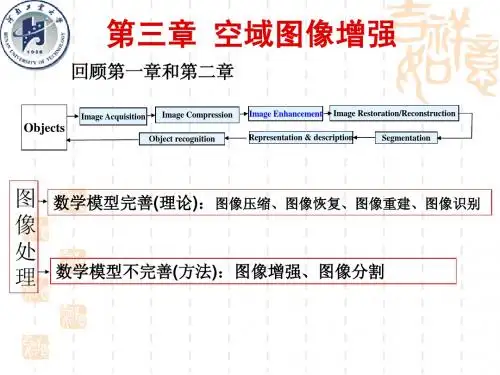Click the blue Image Enhancement box
The height and width of the screenshot is (375, 500).
click(285, 114)
